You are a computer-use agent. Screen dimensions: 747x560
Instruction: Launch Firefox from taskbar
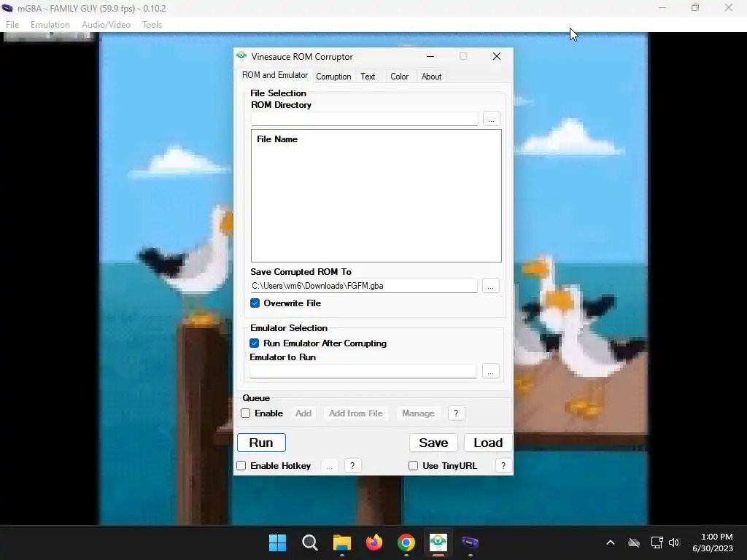pos(374,542)
